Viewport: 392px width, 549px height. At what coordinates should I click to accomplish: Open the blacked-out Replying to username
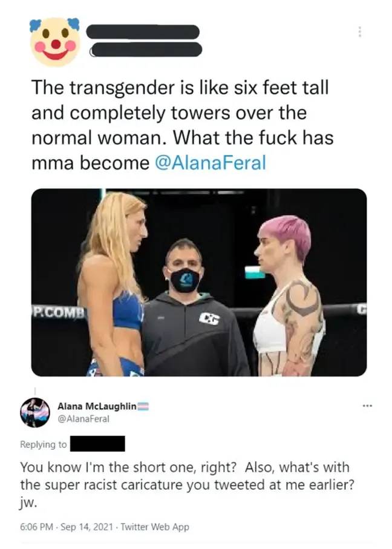click(x=97, y=444)
